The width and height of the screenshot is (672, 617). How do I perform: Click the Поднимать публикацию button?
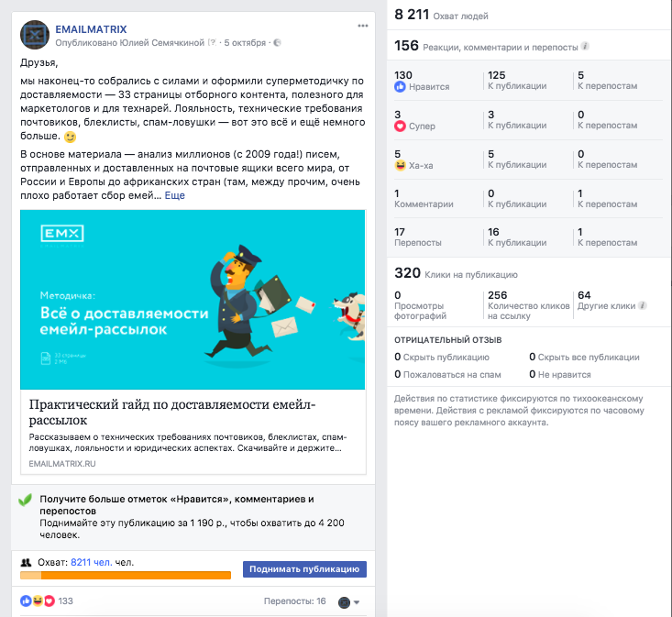point(304,569)
